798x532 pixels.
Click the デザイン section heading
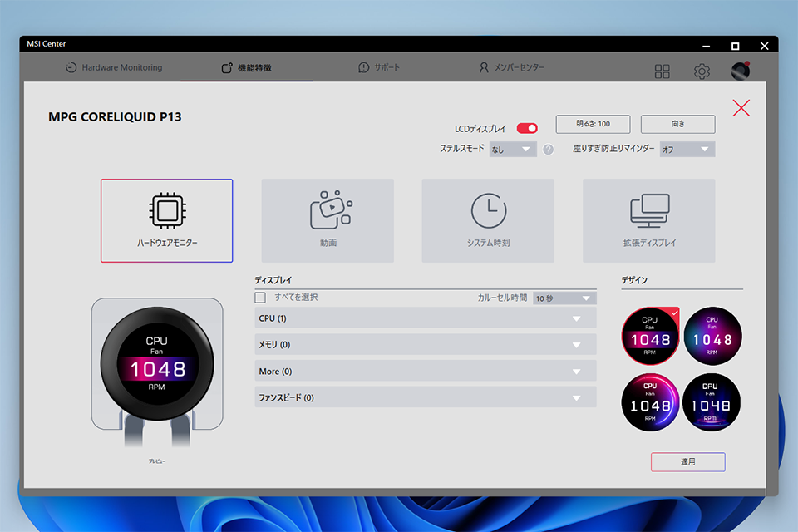click(x=634, y=280)
